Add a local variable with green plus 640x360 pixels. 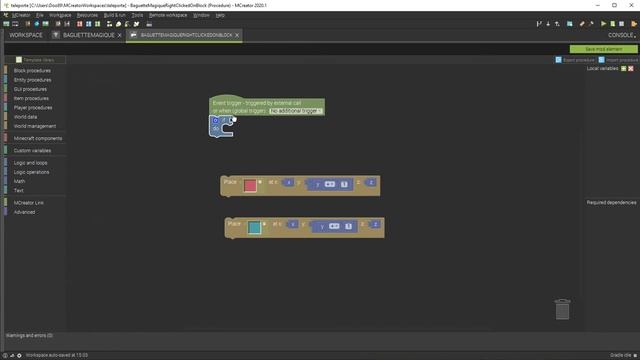[624, 69]
